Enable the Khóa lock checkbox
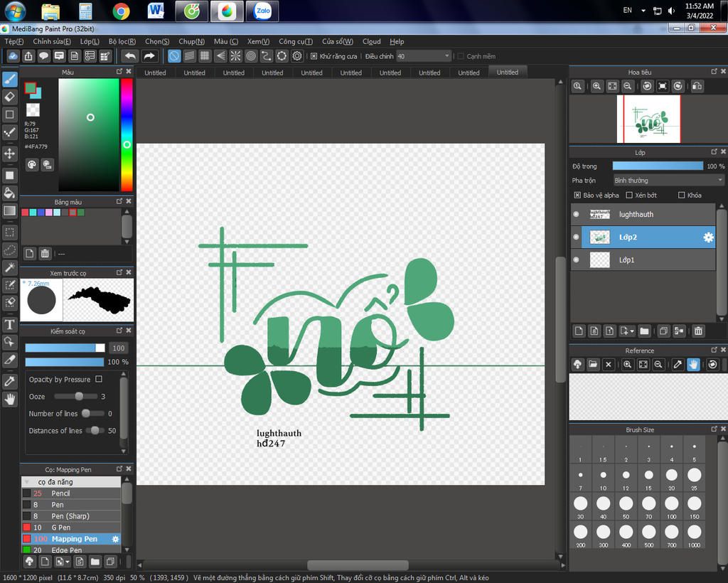The image size is (728, 583). tap(681, 195)
